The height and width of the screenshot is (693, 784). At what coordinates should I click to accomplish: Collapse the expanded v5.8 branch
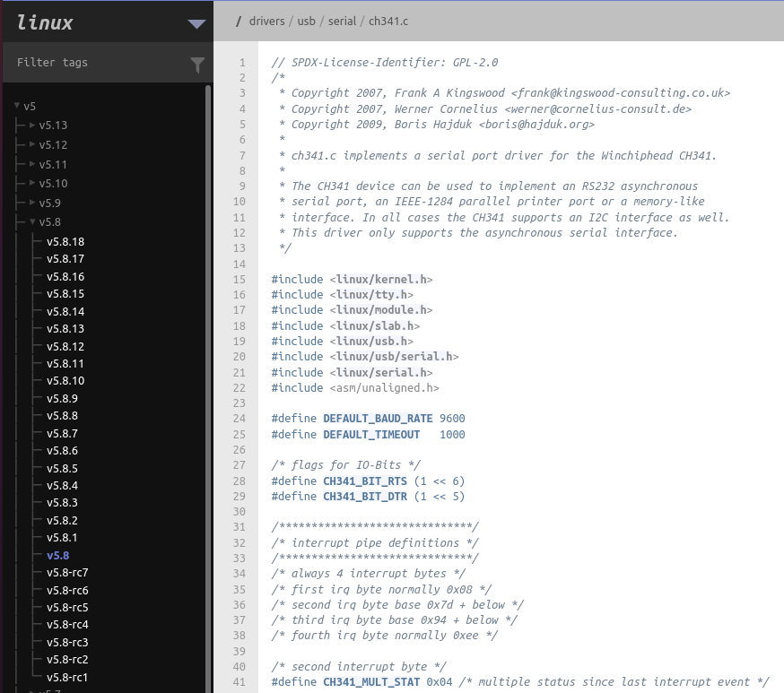[x=33, y=221]
